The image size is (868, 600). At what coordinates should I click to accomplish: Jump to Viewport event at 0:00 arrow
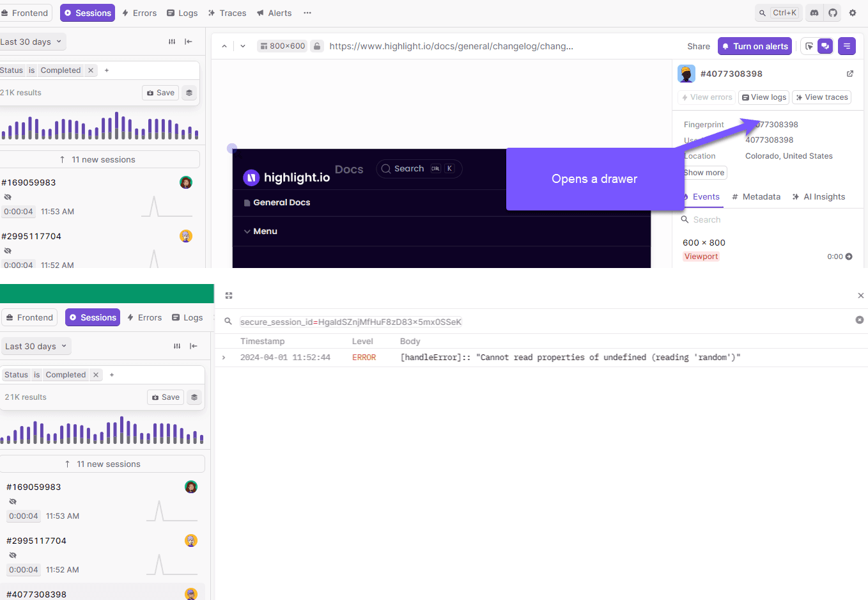(x=849, y=257)
